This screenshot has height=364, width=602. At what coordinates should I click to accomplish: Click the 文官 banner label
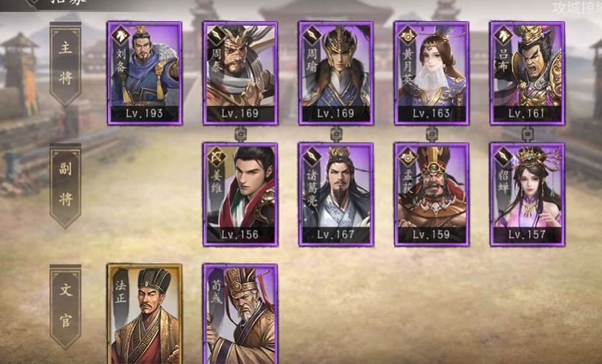[x=66, y=307]
